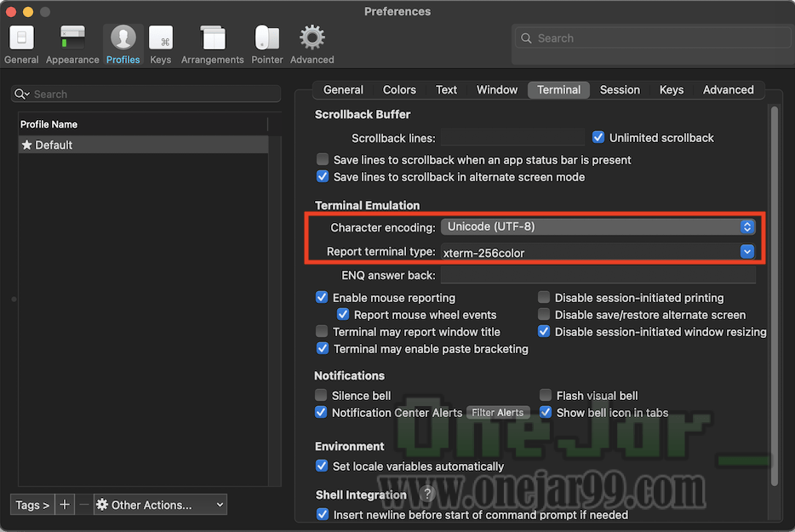Screen dimensions: 795x532
Task: Open Character encoding dropdown
Action: 598,226
